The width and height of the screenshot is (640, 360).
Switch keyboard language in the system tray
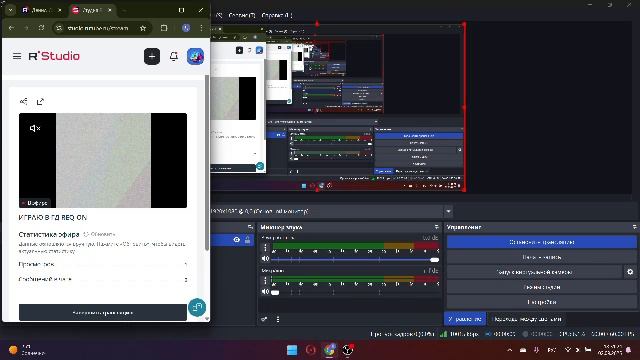click(x=551, y=350)
